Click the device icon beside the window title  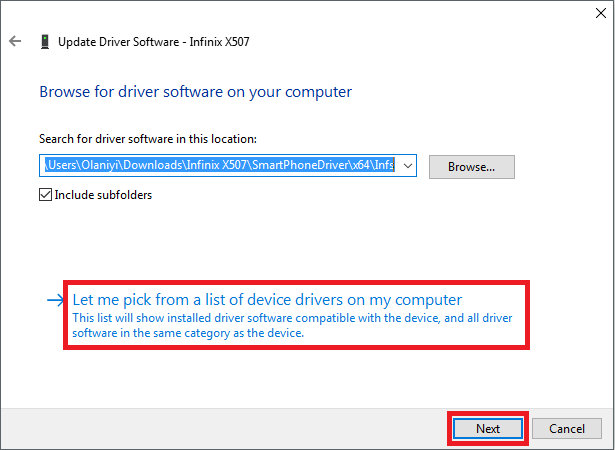(x=44, y=41)
